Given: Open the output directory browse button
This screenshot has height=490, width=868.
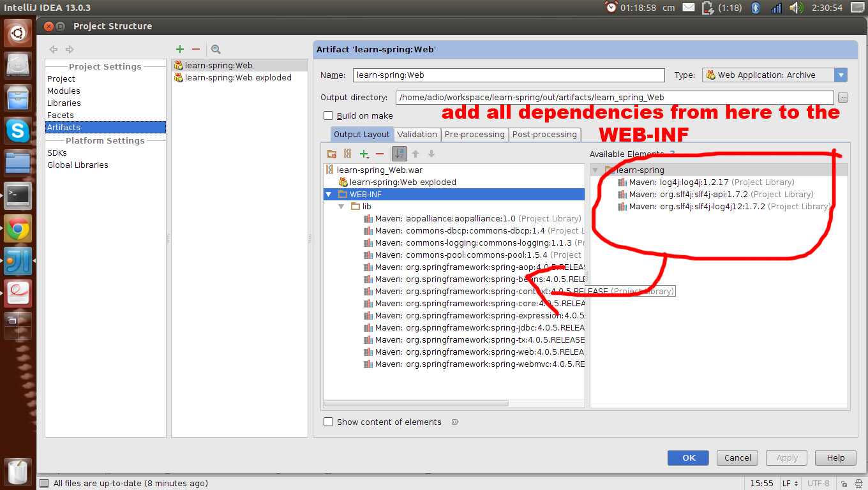Looking at the screenshot, I should pos(843,98).
